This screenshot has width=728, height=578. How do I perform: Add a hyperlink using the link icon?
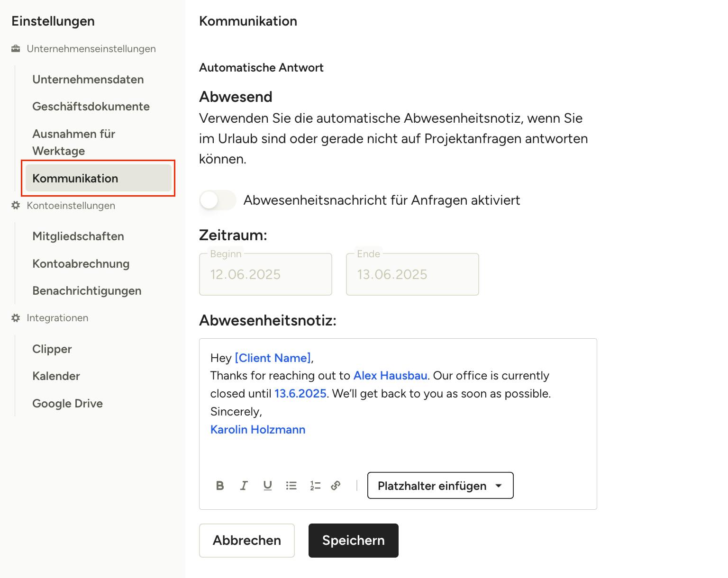pos(336,486)
